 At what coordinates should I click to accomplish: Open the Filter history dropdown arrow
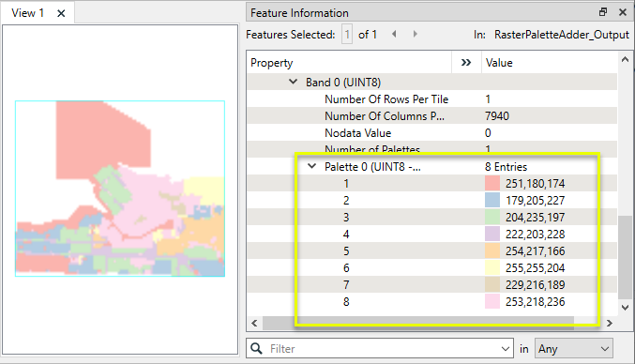pyautogui.click(x=505, y=349)
